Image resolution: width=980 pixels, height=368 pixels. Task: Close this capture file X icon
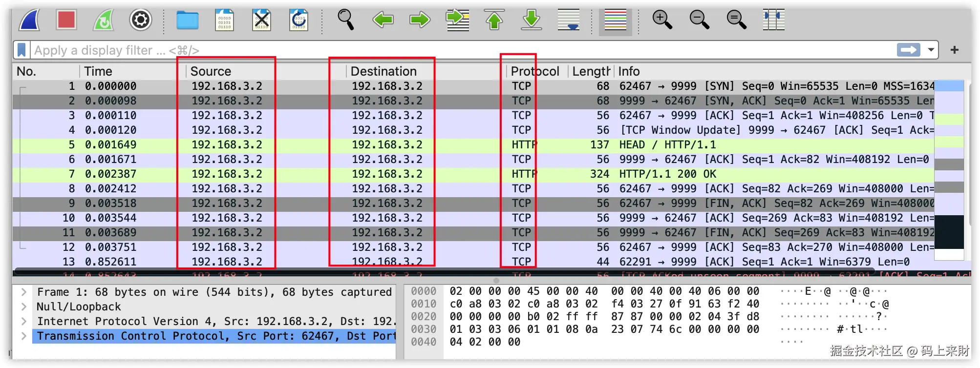[x=261, y=20]
